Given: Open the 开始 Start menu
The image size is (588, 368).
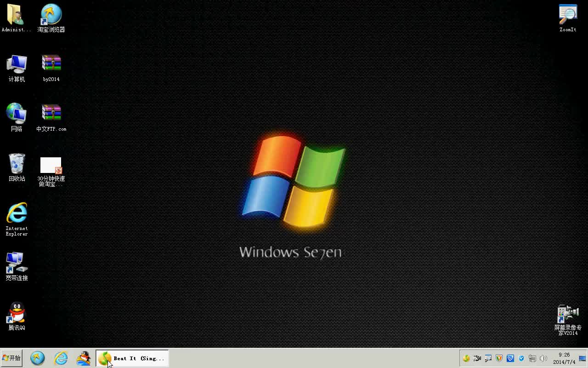Looking at the screenshot, I should coord(12,358).
